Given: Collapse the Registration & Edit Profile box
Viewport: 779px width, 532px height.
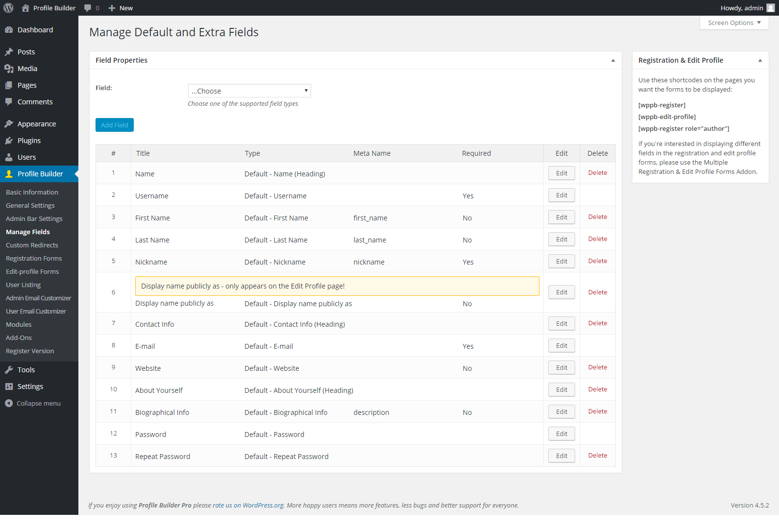Looking at the screenshot, I should 760,60.
